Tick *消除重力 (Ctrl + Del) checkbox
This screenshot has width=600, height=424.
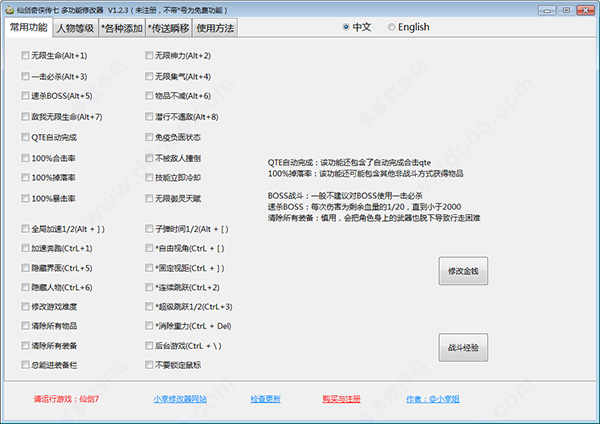pyautogui.click(x=149, y=326)
